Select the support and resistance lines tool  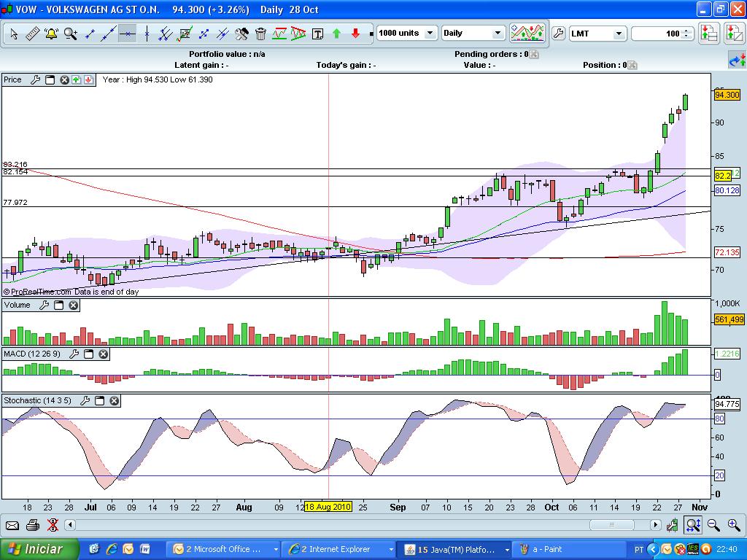click(279, 34)
